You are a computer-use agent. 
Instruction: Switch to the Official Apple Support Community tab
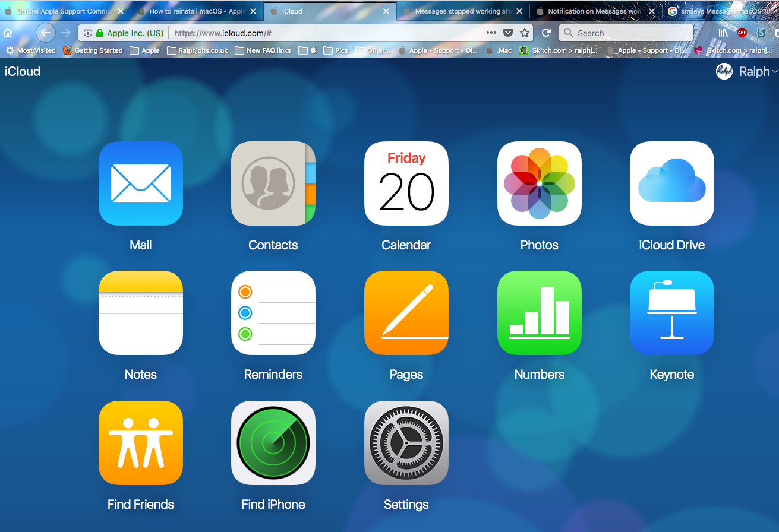(x=65, y=11)
